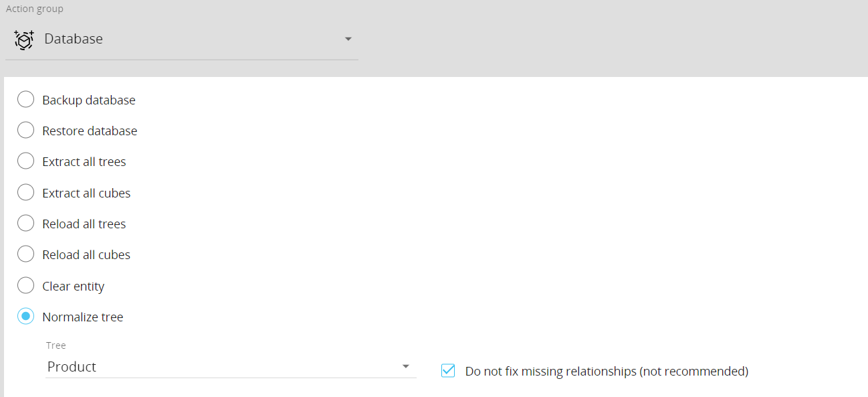The height and width of the screenshot is (397, 868).
Task: Pick the Extract all cubes option
Action: pyautogui.click(x=25, y=193)
